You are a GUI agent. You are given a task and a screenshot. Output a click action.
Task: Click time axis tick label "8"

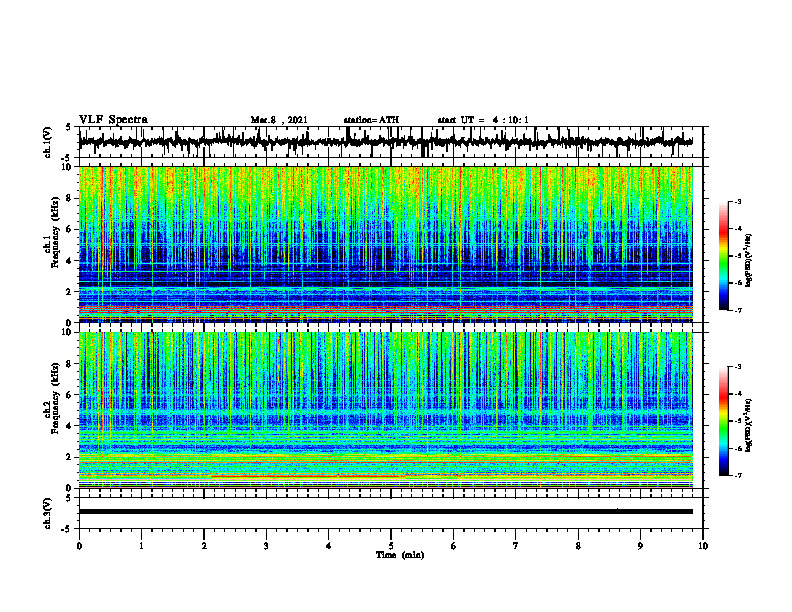[578, 546]
